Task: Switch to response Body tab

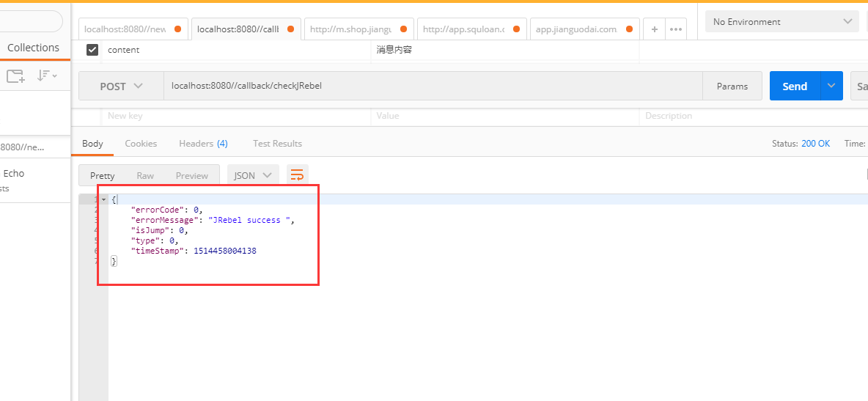Action: pos(92,144)
